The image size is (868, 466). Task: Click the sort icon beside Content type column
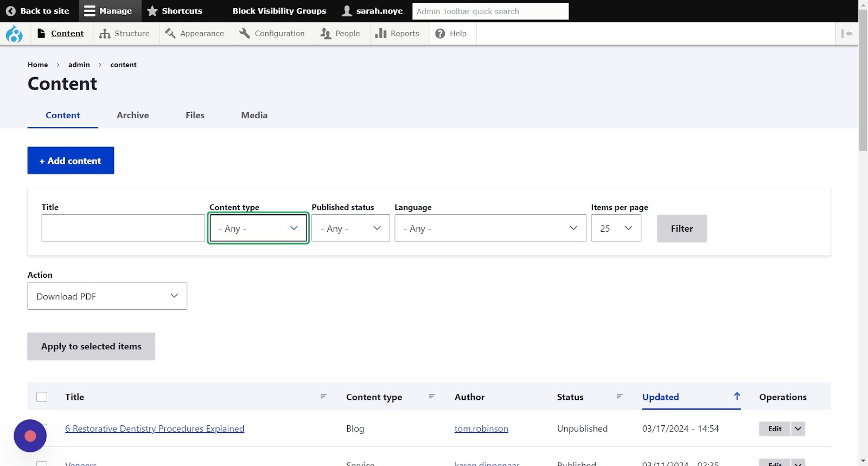tap(432, 397)
